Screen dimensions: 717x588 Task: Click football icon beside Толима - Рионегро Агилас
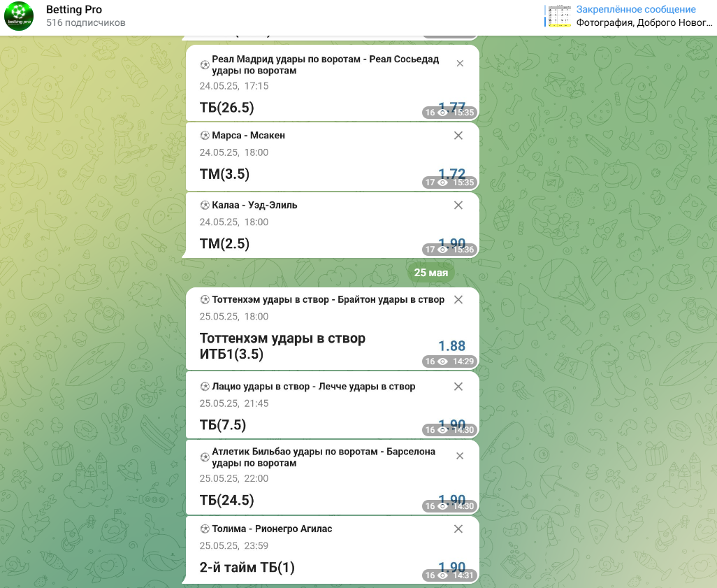tap(205, 529)
